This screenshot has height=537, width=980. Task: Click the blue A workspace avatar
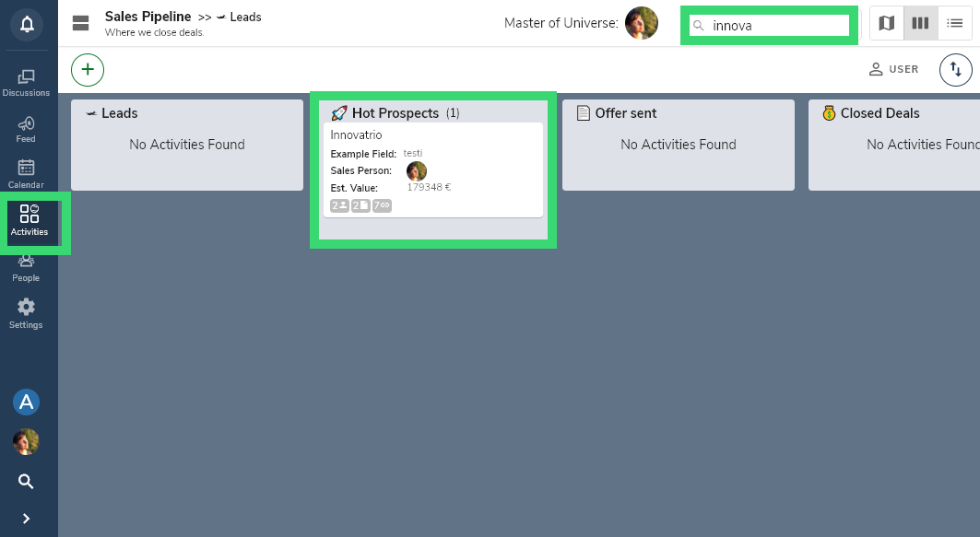[26, 403]
